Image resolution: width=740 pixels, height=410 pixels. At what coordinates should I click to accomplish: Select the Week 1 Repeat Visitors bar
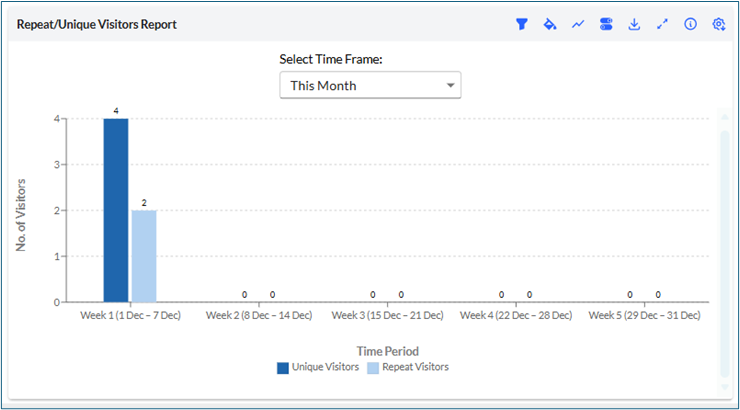tap(144, 256)
